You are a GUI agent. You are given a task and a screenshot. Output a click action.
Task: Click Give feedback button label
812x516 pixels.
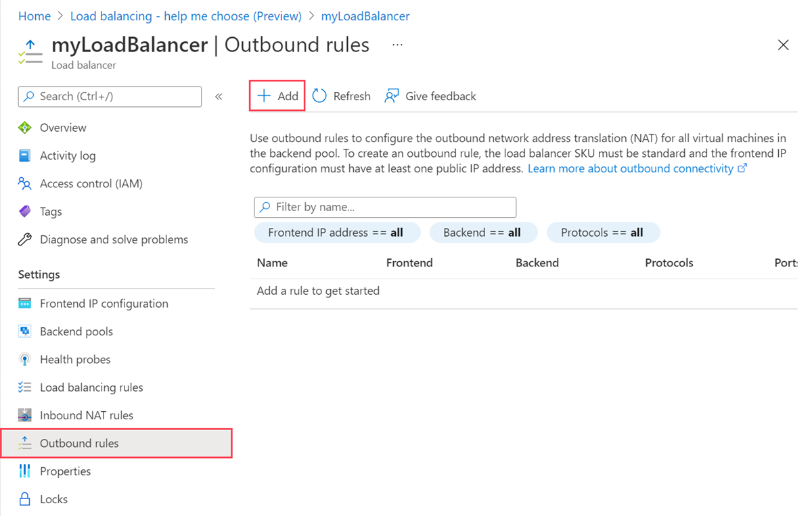[x=441, y=96]
